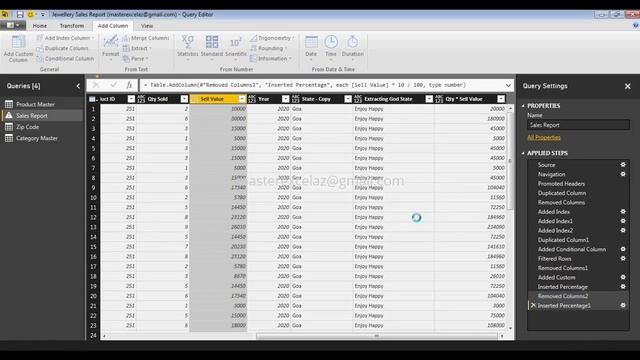Click the Date icon

(311, 42)
